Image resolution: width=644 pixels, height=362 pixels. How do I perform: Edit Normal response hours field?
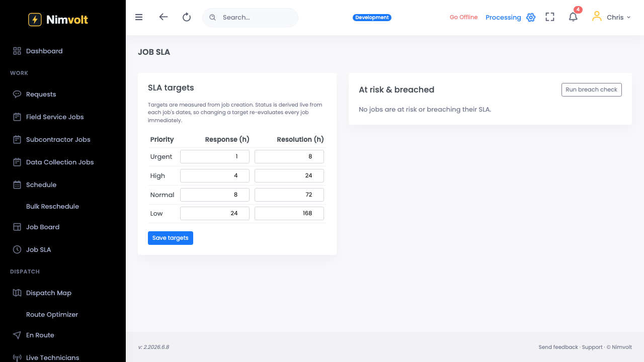215,195
